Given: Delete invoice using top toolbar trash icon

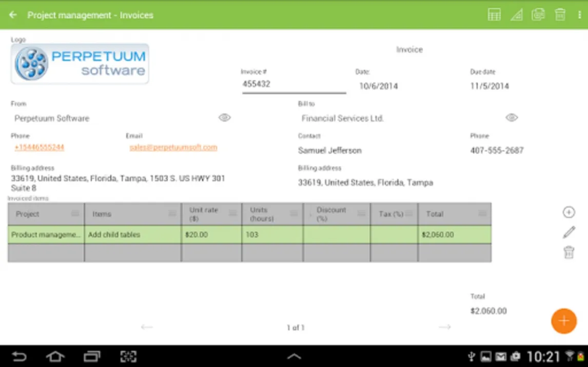Looking at the screenshot, I should click(x=560, y=15).
